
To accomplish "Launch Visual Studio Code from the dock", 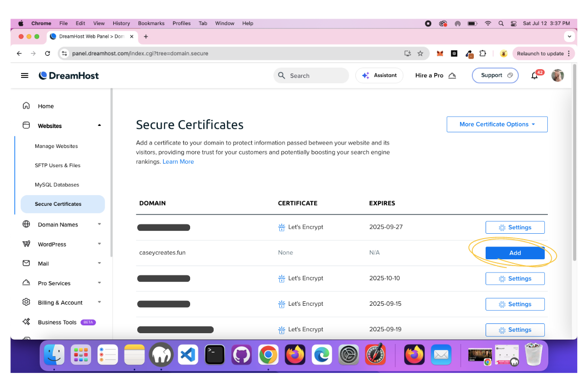I will (188, 354).
